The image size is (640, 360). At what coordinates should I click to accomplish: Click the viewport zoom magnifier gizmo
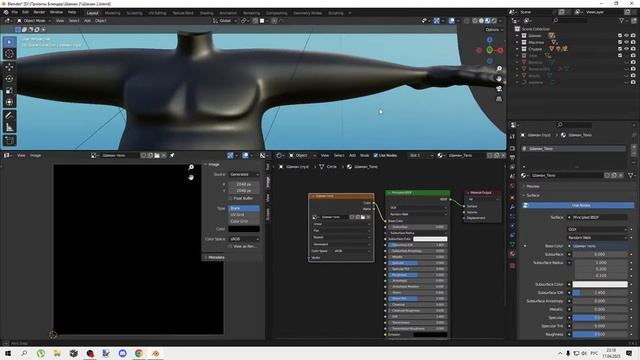[x=499, y=69]
